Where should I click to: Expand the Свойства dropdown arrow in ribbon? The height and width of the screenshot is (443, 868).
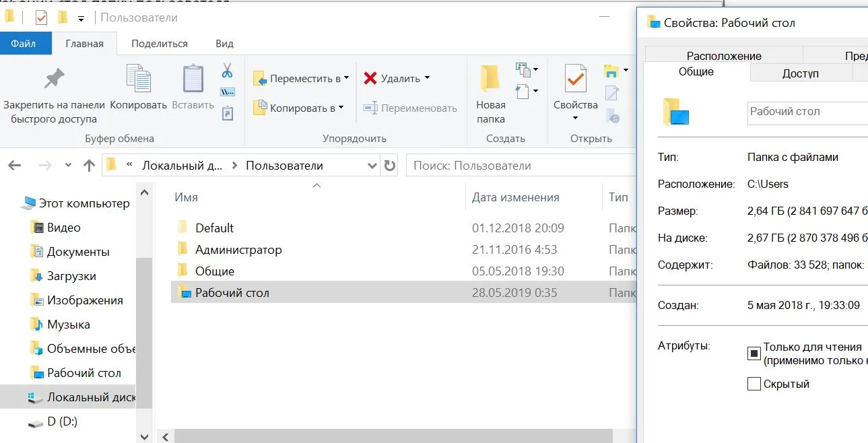tap(575, 118)
